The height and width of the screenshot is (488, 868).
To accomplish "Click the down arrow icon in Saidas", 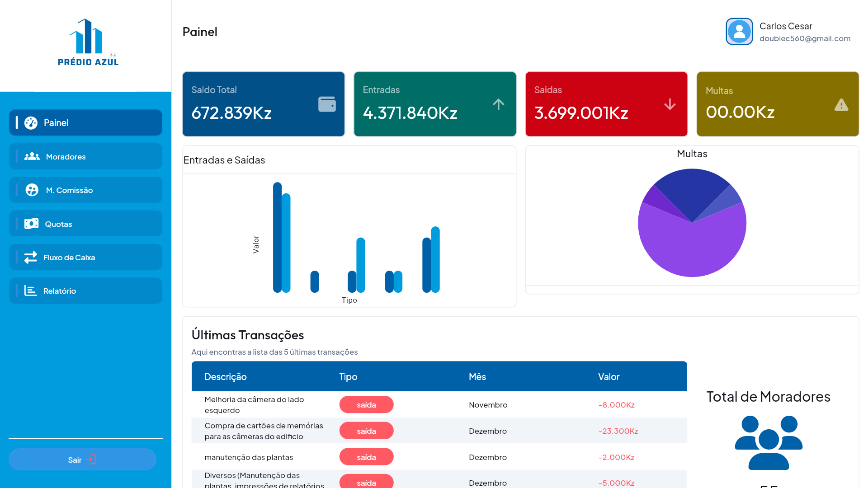I will tap(670, 104).
